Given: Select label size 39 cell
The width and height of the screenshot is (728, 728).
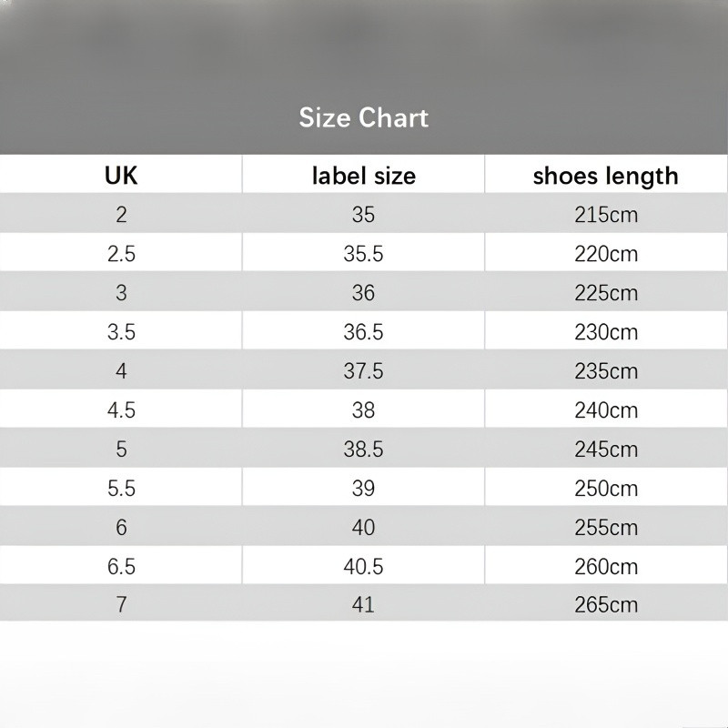Looking at the screenshot, I should (x=363, y=489).
